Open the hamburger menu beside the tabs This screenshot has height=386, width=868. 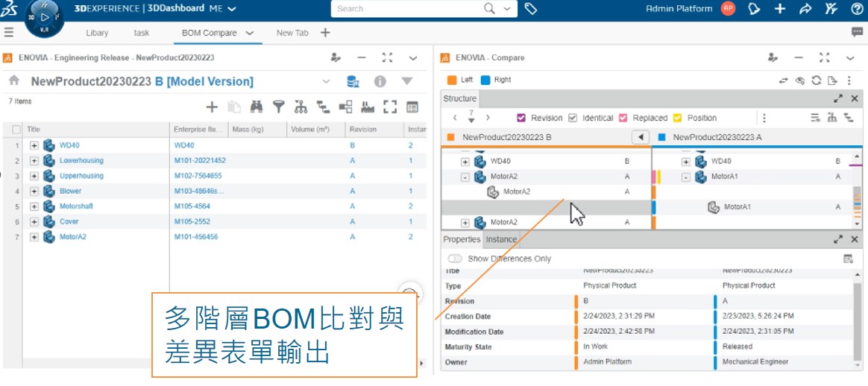pyautogui.click(x=9, y=33)
